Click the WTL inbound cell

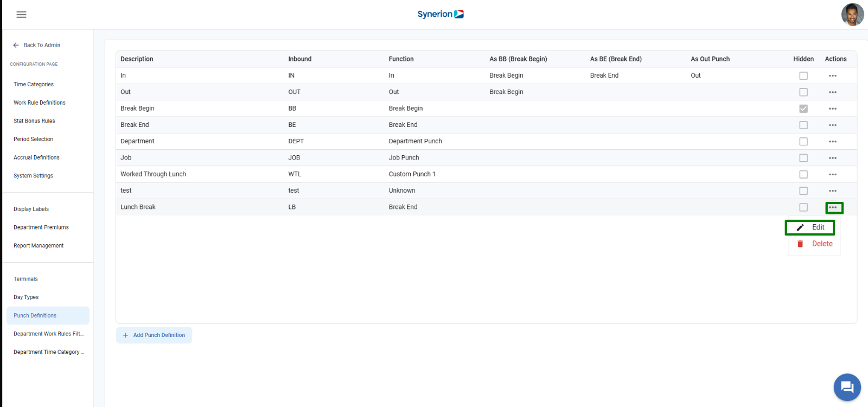[x=295, y=174]
